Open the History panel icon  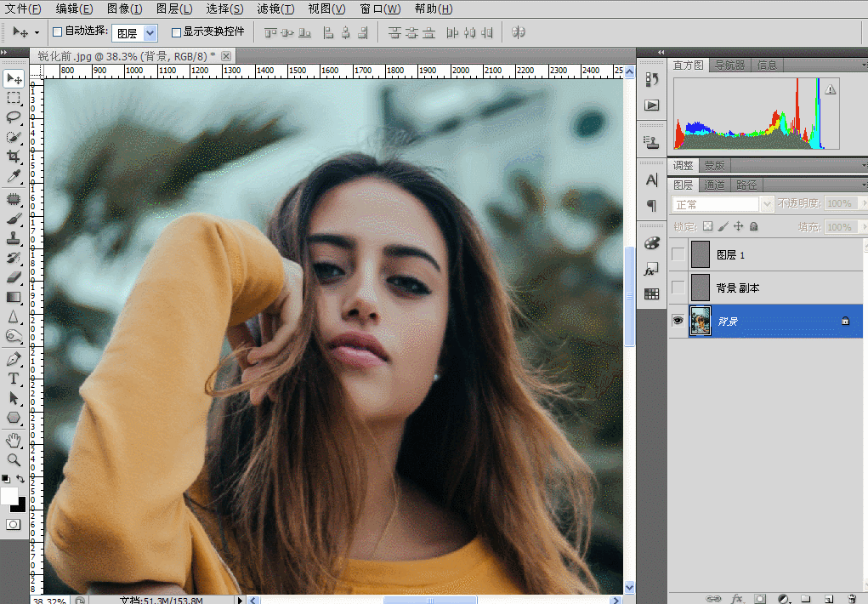click(651, 80)
